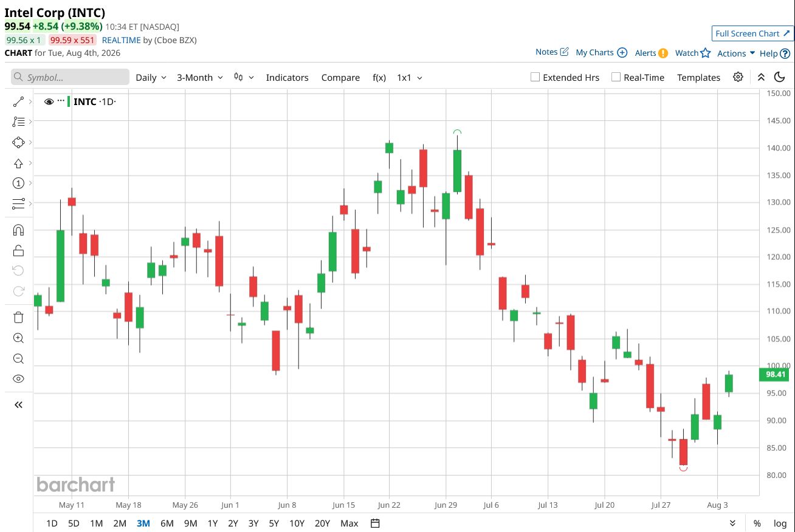Viewport: 795px width, 532px height.
Task: Select the 1D time range
Action: (52, 523)
